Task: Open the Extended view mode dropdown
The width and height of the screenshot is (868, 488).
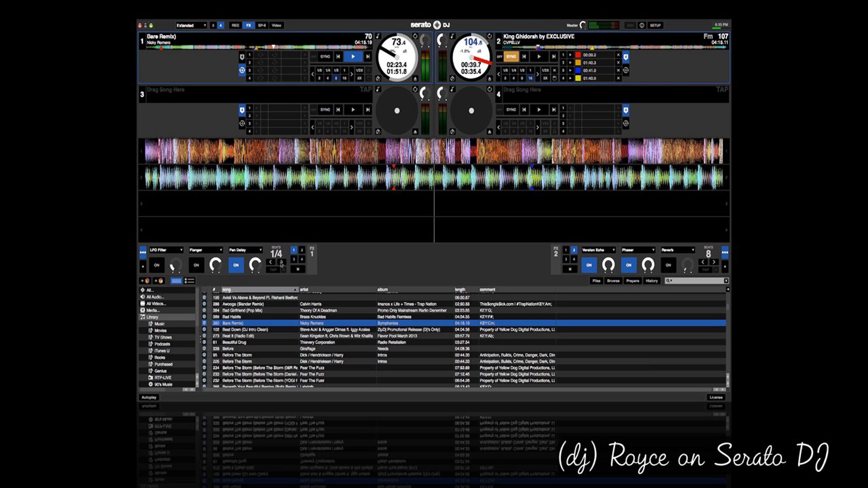Action: pyautogui.click(x=191, y=25)
